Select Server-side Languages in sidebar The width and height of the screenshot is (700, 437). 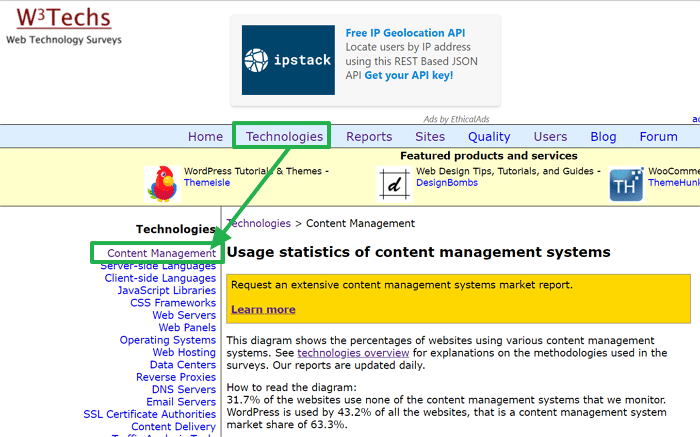(x=158, y=266)
